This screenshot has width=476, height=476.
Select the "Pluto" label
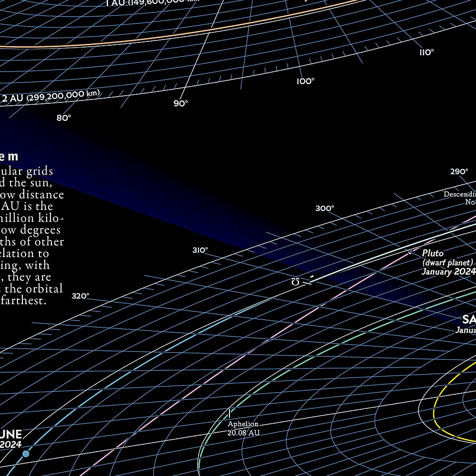tap(433, 253)
